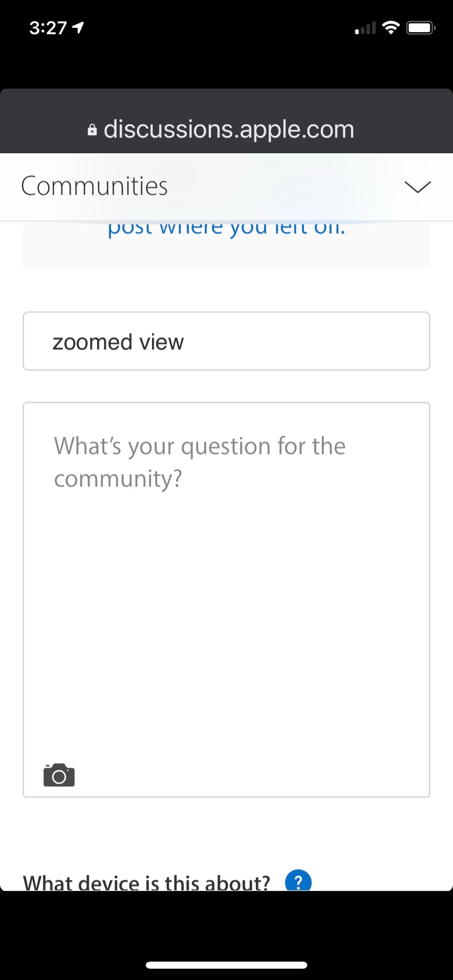Tap the cellular signal bars icon
This screenshot has width=453, height=980.
pos(365,28)
